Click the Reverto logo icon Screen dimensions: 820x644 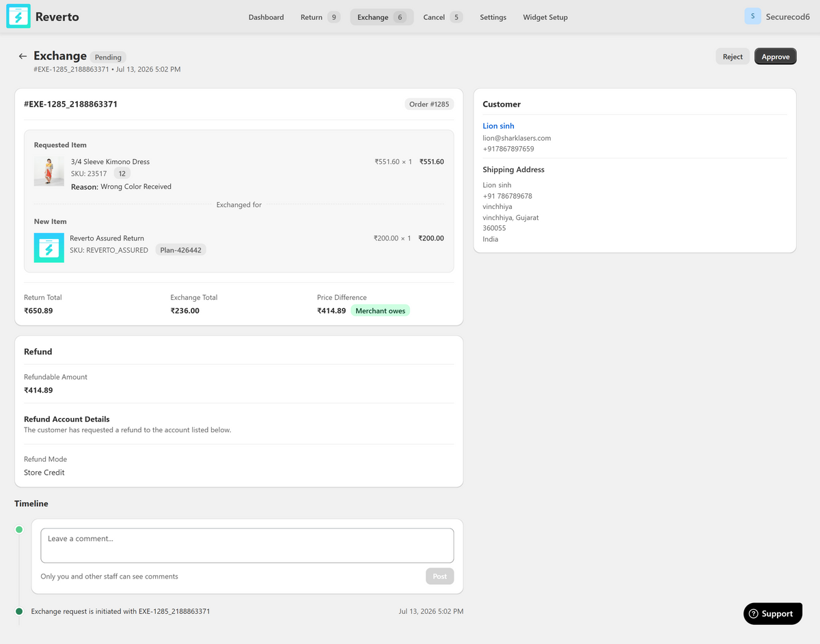coord(18,16)
